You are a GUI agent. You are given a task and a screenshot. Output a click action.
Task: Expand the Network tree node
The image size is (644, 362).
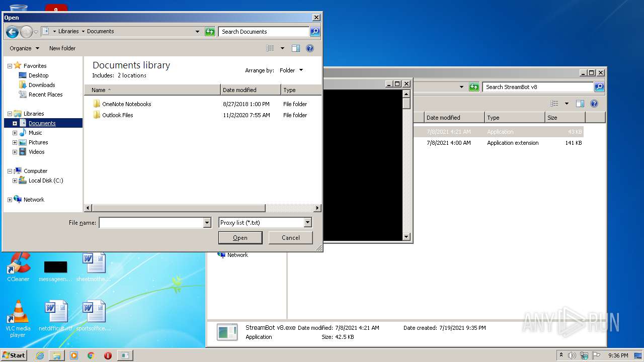coord(10,200)
